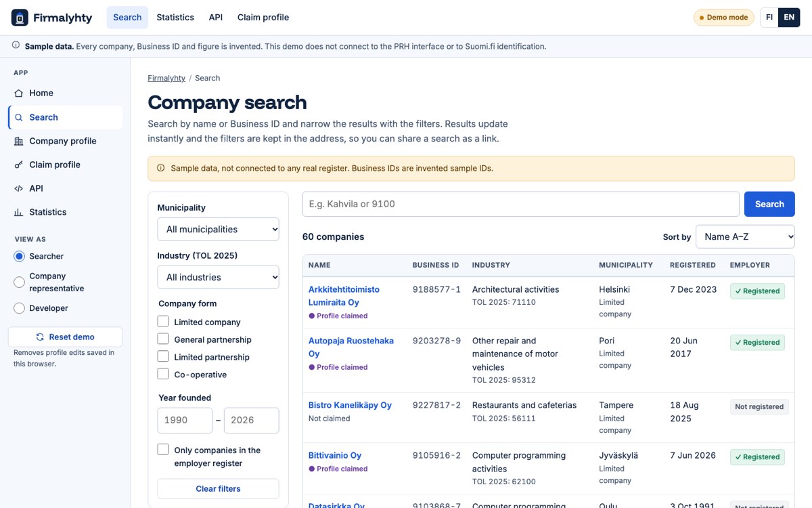
Task: Click Business ID 9227817-2
Action: click(x=436, y=405)
